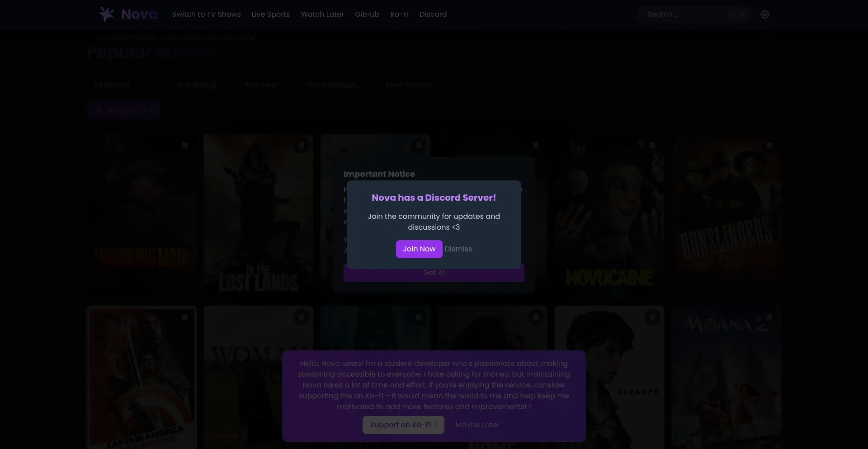
Task: Click Maybe Later on the Ko-Fi banner
Action: [477, 425]
